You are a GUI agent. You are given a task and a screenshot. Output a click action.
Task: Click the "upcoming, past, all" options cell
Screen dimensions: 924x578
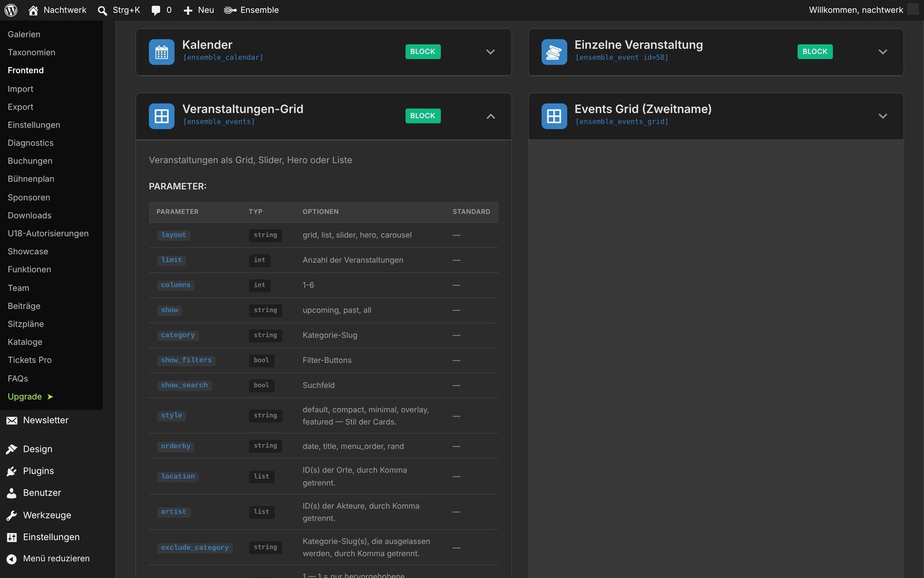tap(337, 310)
